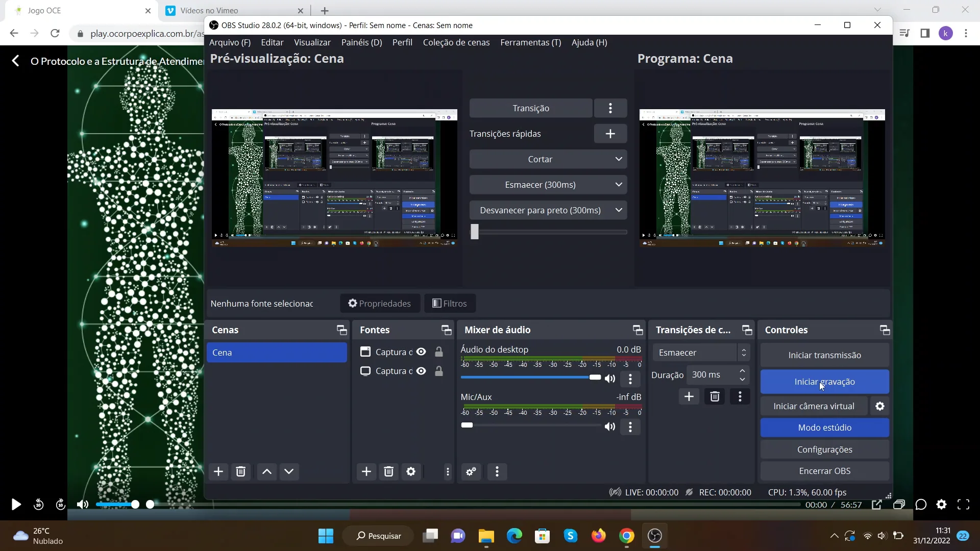This screenshot has width=980, height=551.
Task: Open virtual camera settings gear
Action: coord(880,406)
